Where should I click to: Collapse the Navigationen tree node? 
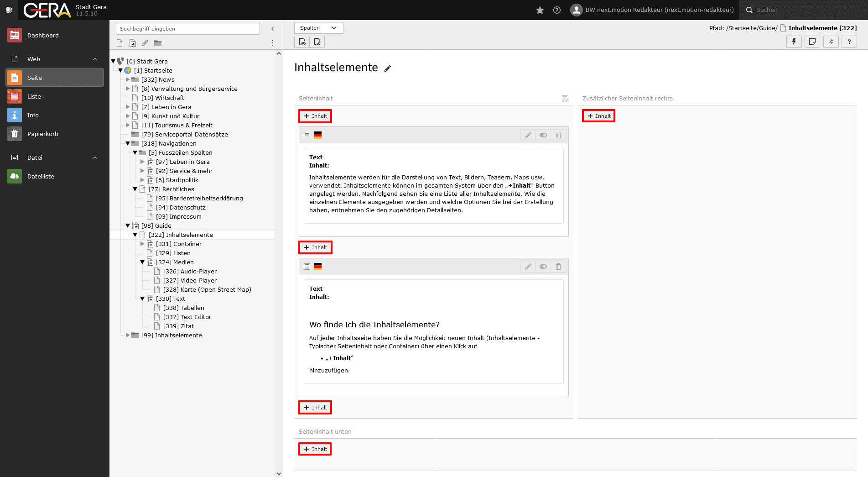(128, 143)
